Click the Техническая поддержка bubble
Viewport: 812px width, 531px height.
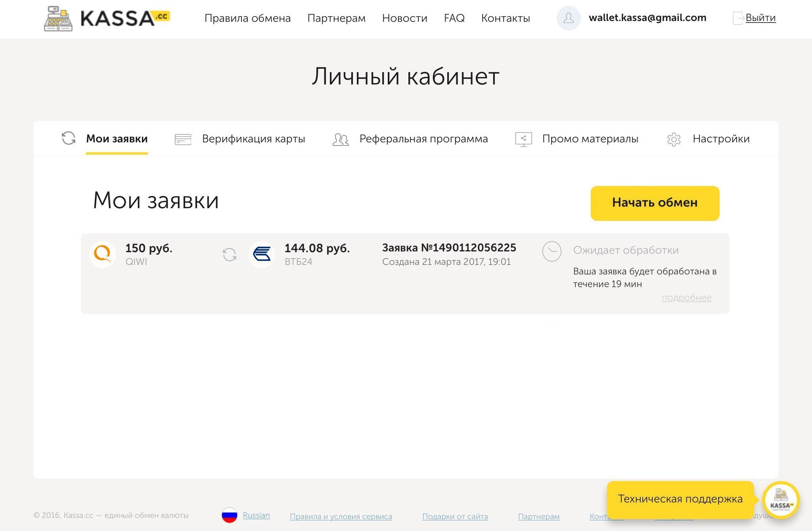coord(680,499)
